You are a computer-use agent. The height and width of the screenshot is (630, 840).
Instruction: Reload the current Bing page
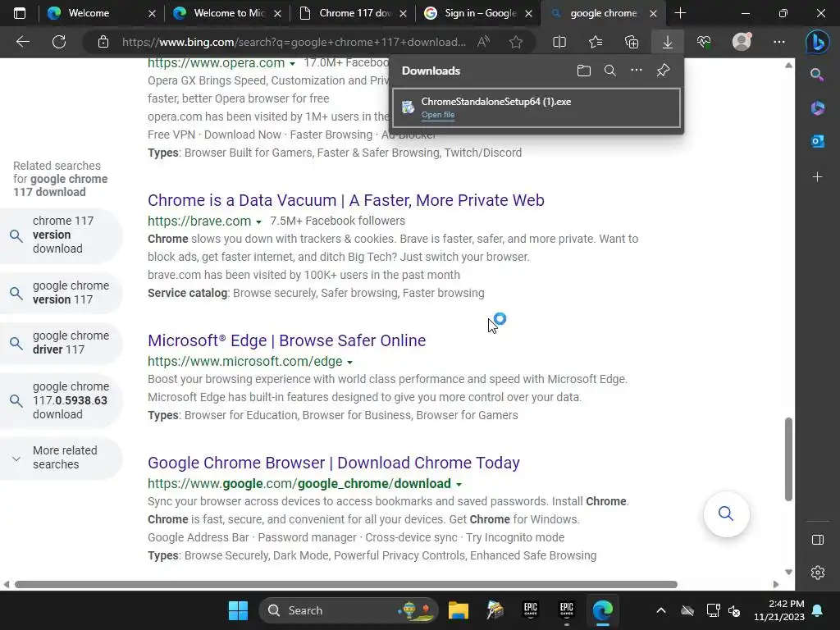tap(59, 42)
